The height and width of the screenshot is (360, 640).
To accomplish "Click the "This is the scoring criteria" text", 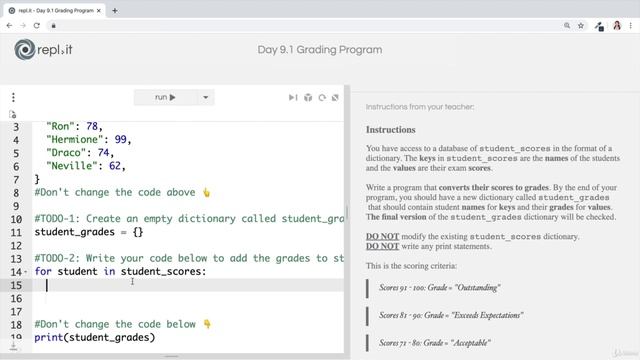I will (411, 266).
